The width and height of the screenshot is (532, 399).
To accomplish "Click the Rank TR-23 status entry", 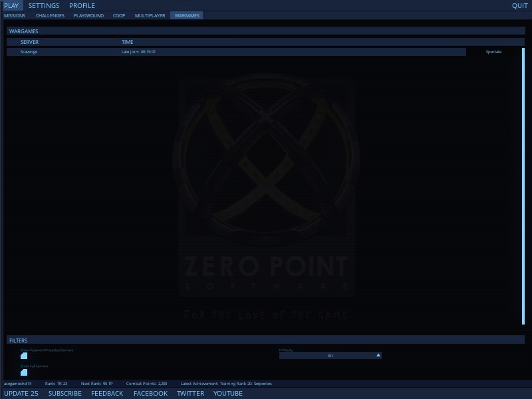I will point(57,384).
